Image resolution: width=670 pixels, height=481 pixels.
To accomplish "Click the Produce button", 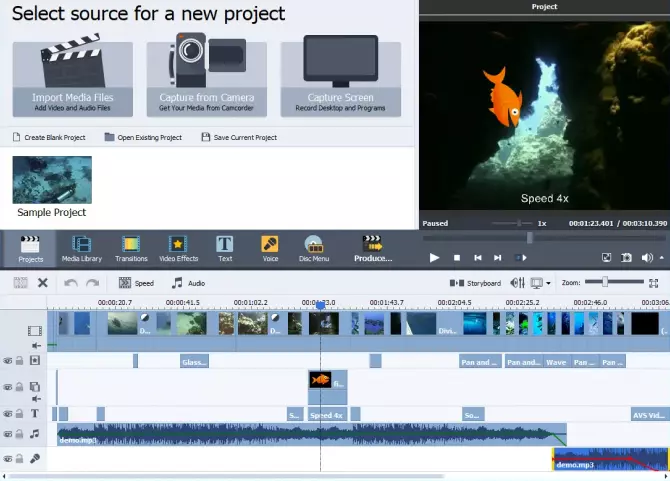I will 373,249.
